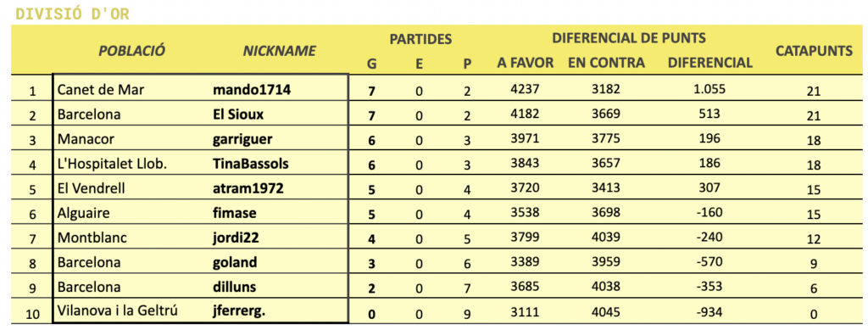Select the EN CONTRA column header
This screenshot has width=868, height=330.
coord(606,63)
